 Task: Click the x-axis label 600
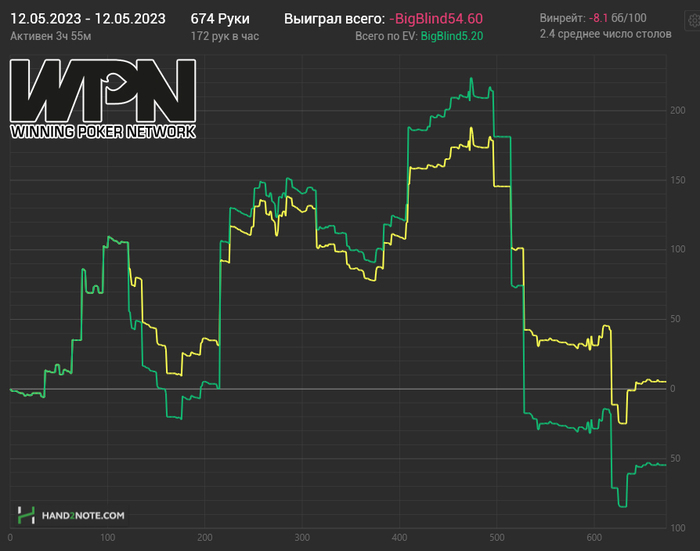coord(594,537)
